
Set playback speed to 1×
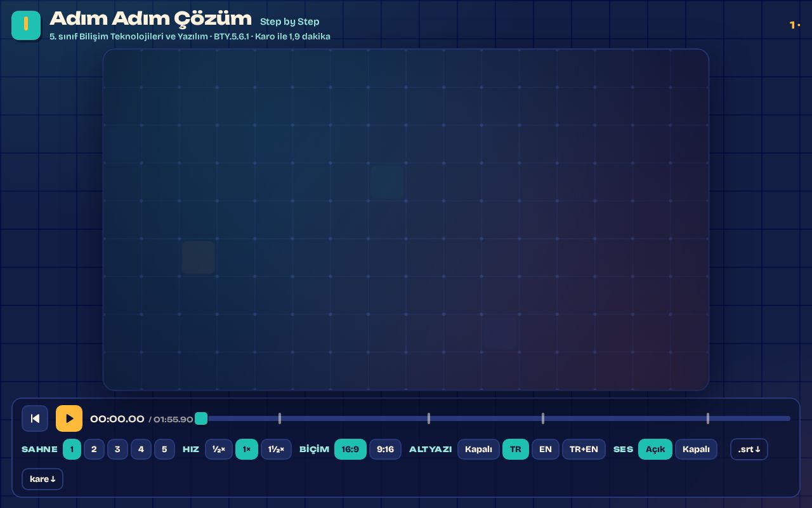click(247, 449)
